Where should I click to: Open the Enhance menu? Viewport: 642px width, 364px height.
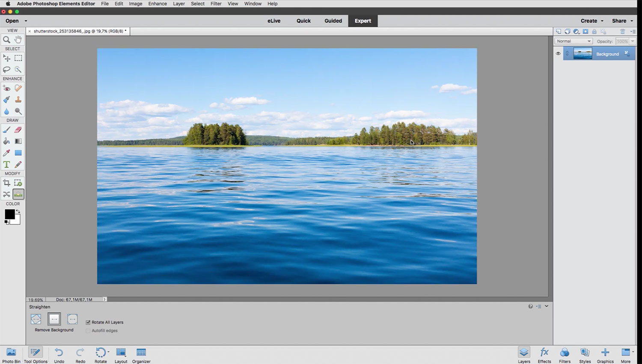click(x=158, y=3)
